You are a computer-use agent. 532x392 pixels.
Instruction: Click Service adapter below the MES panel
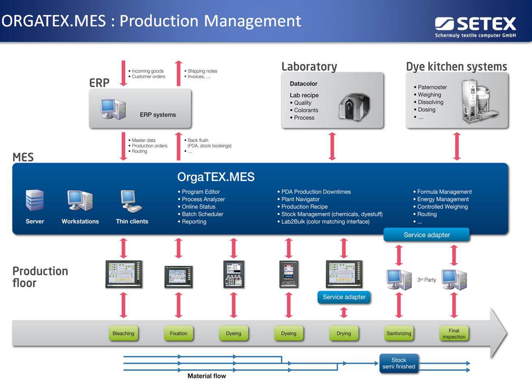coord(426,235)
